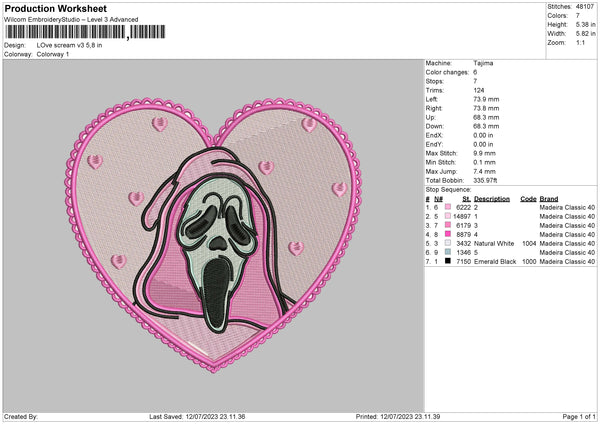The width and height of the screenshot is (600, 424).
Task: Click the Width value '5.82 in'
Action: click(585, 34)
